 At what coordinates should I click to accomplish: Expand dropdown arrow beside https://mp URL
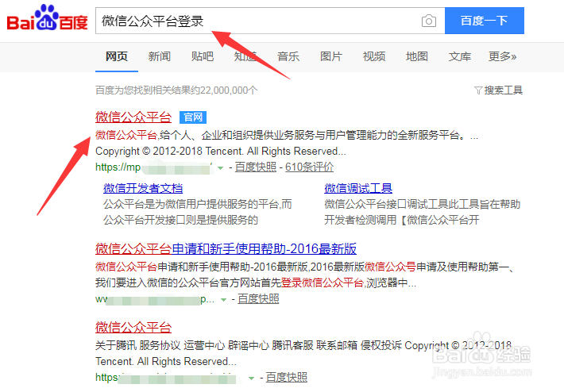(221, 167)
